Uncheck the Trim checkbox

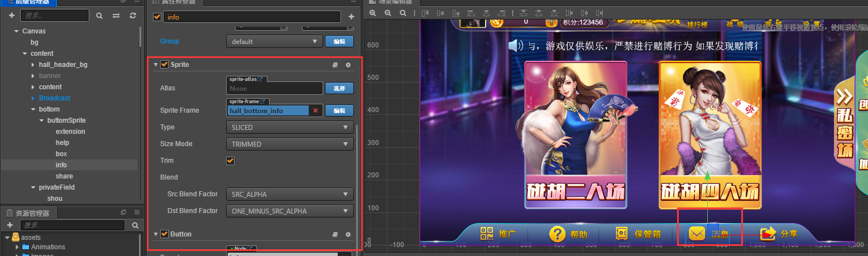pos(230,161)
